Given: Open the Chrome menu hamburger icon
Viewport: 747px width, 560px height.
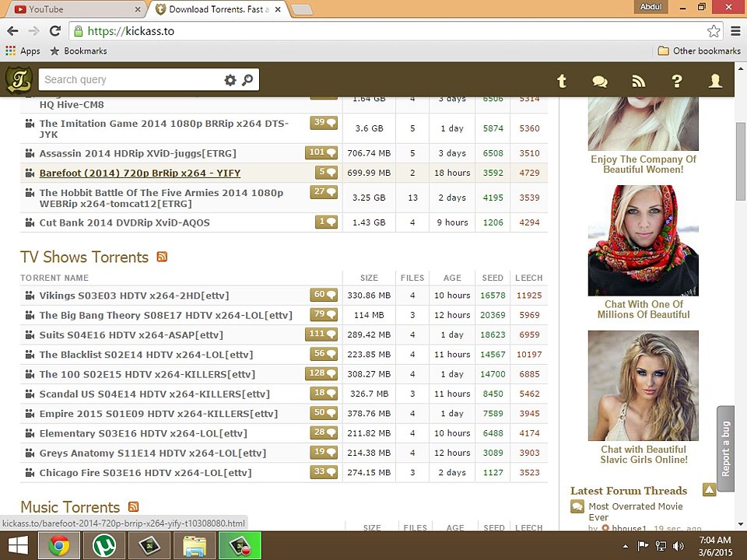Looking at the screenshot, I should [735, 31].
